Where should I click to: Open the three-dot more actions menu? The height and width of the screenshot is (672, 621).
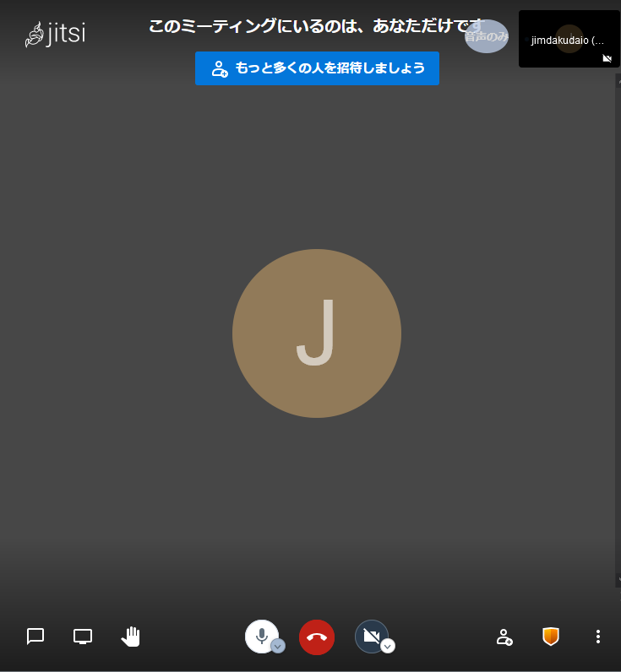(598, 637)
